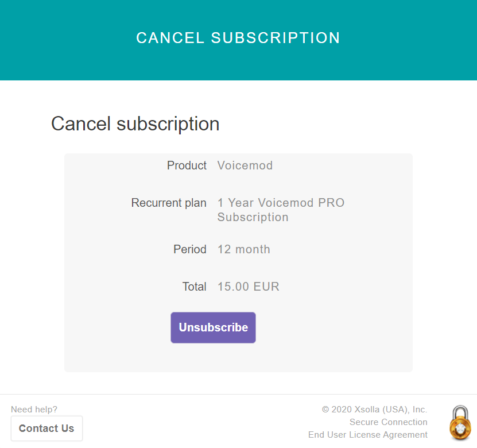The image size is (477, 448).
Task: Click the purple Unsubscribe button
Action: pos(213,327)
